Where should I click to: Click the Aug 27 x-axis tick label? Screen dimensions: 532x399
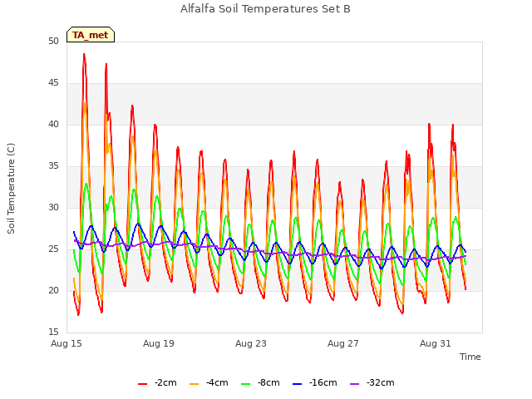[343, 343]
